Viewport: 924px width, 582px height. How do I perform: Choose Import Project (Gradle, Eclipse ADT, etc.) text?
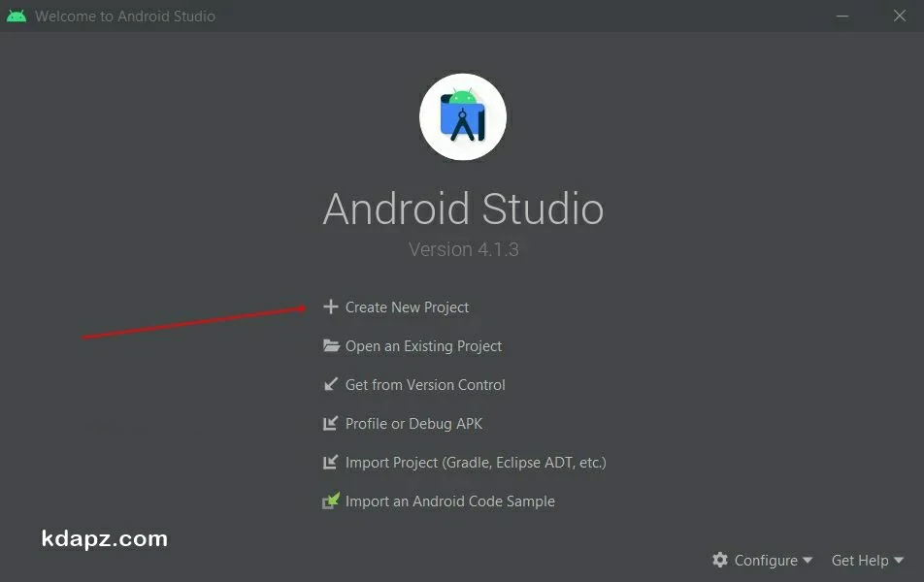click(476, 463)
